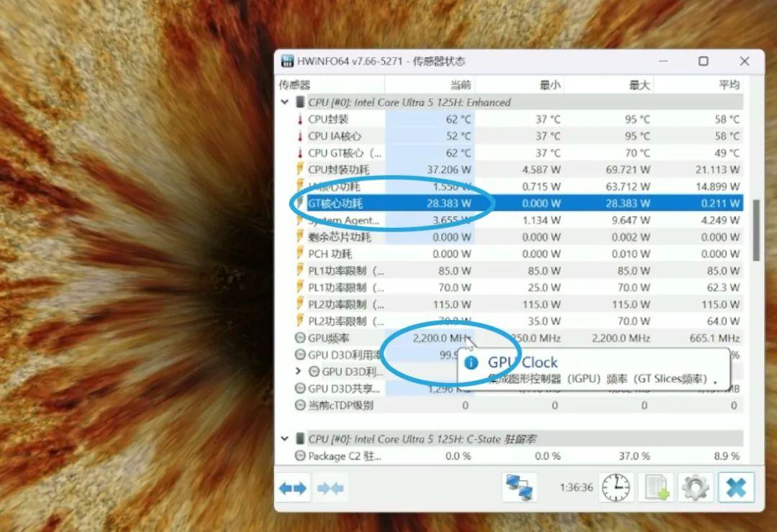The height and width of the screenshot is (532, 777).
Task: Click the 63.712 W maximum value
Action: 628,186
